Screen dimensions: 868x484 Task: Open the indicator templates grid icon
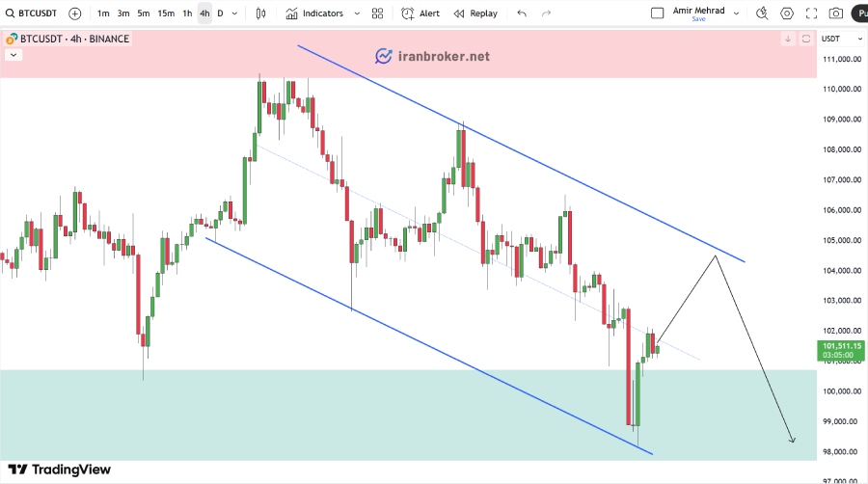click(377, 13)
